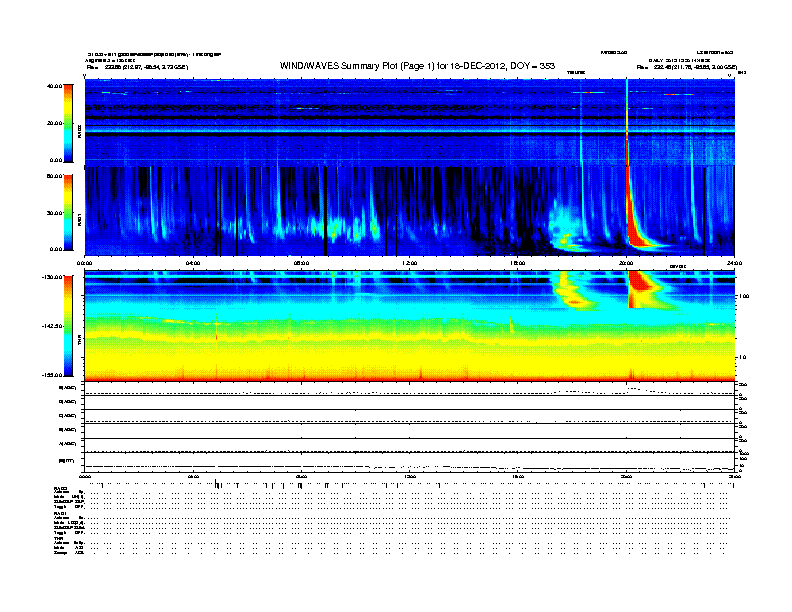Click 12:00 label on the bottom time axis
The height and width of the screenshot is (612, 792).
click(x=410, y=476)
